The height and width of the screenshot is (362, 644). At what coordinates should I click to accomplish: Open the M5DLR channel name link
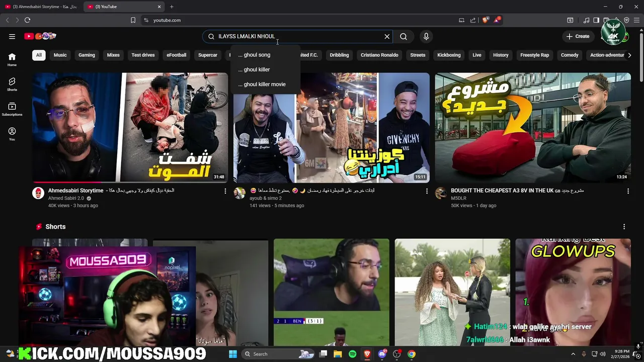click(458, 198)
